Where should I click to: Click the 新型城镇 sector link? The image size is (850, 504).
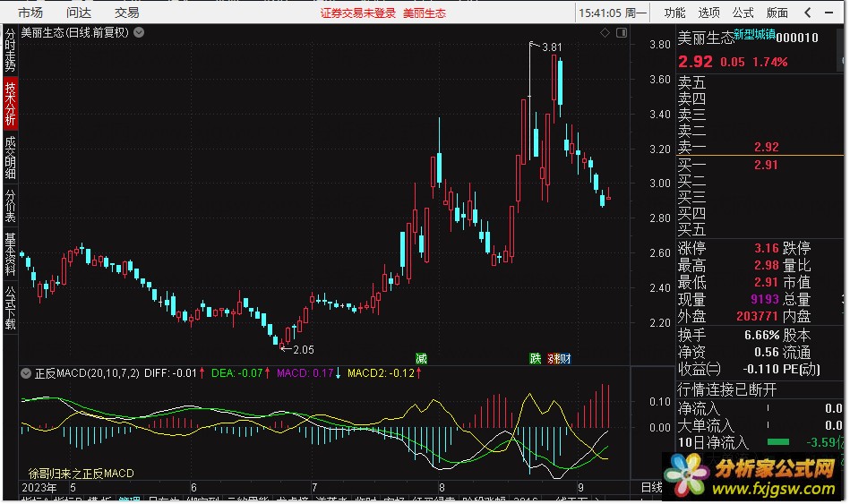[x=754, y=34]
